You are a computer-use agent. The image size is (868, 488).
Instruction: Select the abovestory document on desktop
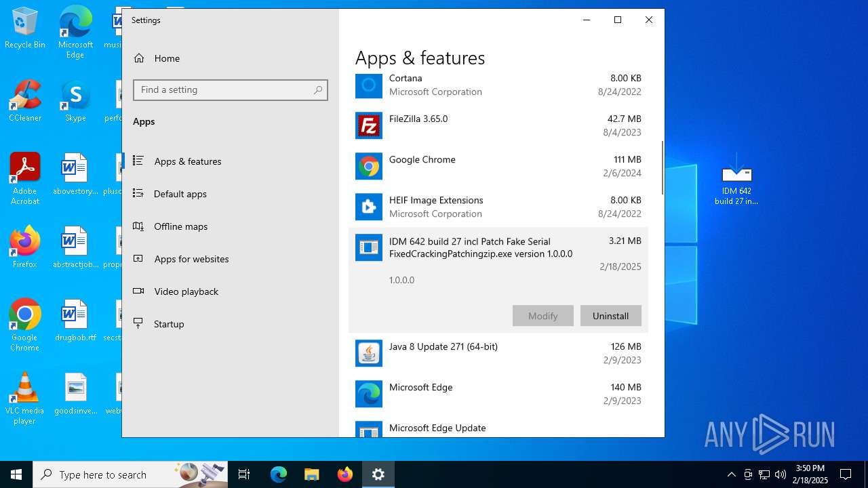pyautogui.click(x=75, y=175)
